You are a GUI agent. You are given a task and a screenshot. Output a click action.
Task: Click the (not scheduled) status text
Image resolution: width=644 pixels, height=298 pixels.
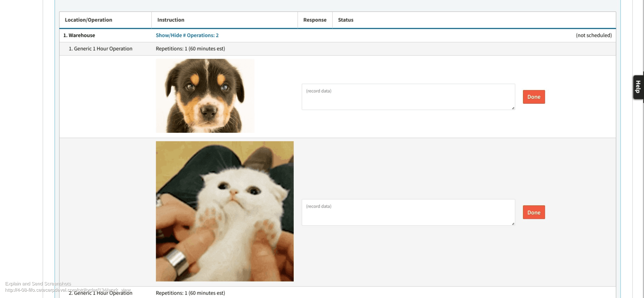point(594,35)
